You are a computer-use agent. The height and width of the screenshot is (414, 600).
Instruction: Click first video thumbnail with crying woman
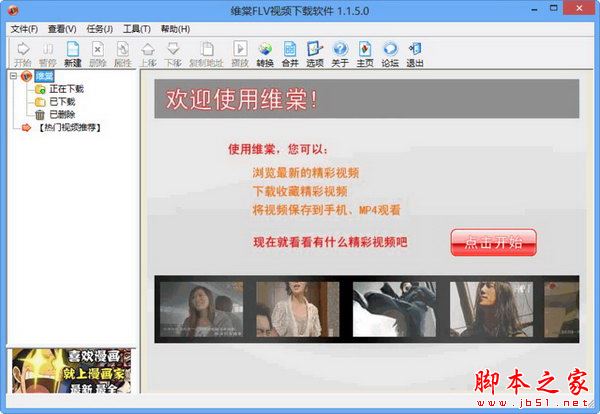click(201, 309)
